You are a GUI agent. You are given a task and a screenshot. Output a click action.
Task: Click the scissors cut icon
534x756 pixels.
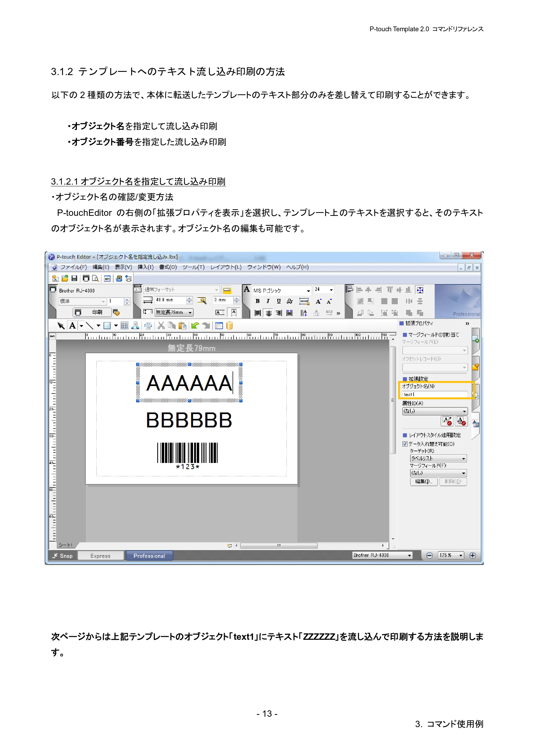pos(161,326)
